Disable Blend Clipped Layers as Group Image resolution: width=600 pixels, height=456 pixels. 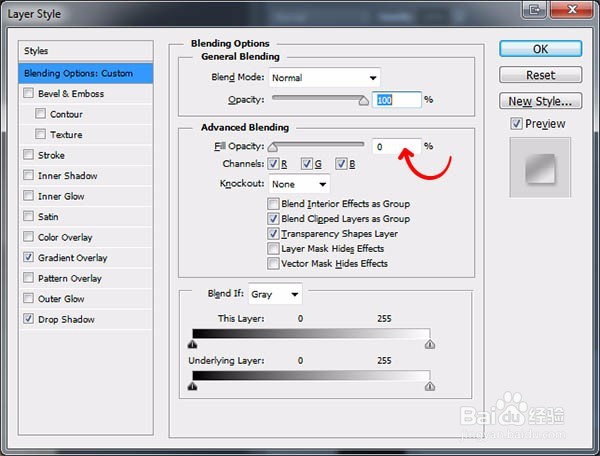coord(273,219)
